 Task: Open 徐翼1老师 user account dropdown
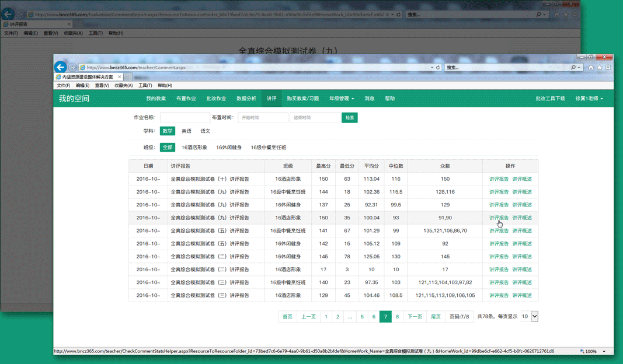[x=589, y=99]
